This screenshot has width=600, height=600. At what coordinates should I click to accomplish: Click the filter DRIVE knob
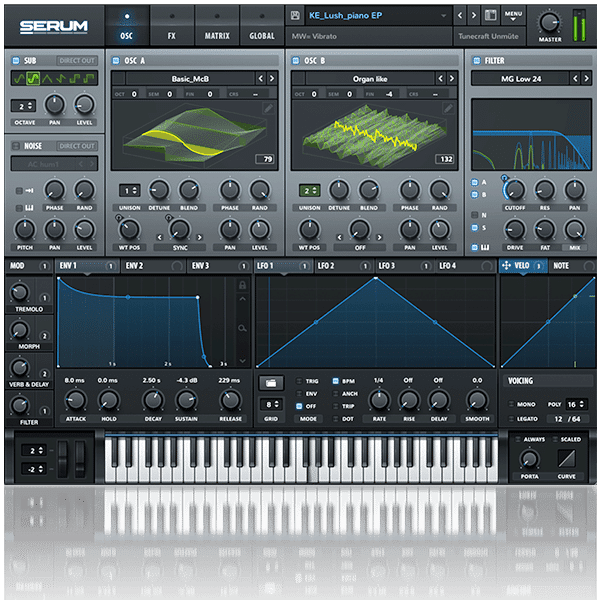pyautogui.click(x=515, y=230)
